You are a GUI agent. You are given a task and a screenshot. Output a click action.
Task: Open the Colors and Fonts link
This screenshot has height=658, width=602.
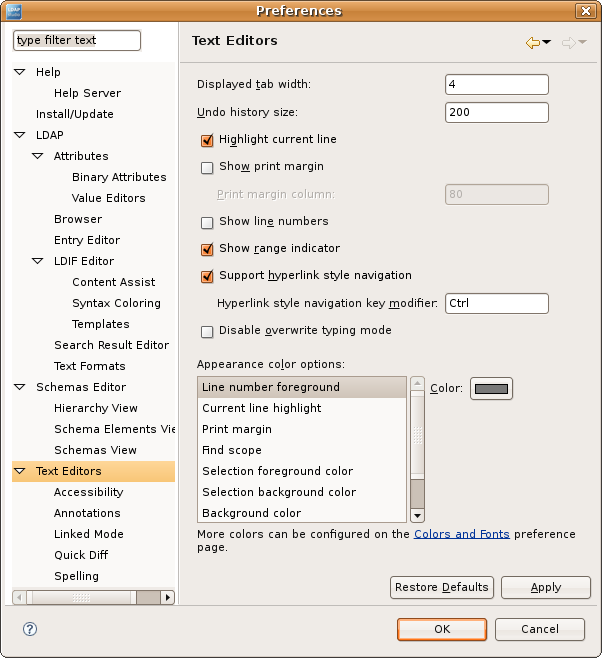pyautogui.click(x=462, y=534)
